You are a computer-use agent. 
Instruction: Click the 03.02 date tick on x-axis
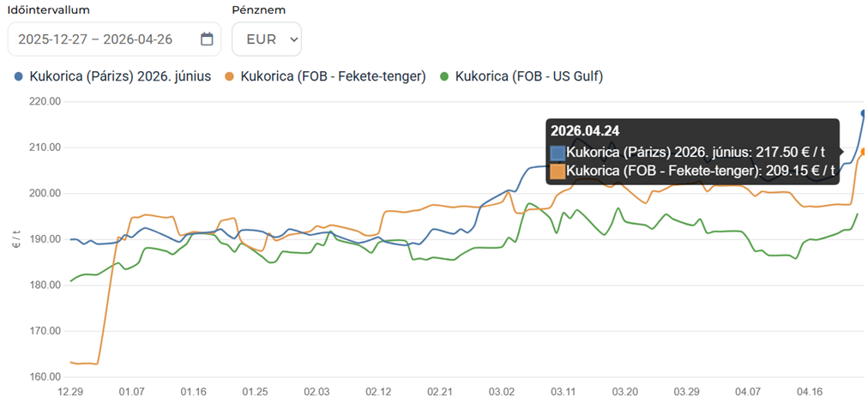point(502,392)
